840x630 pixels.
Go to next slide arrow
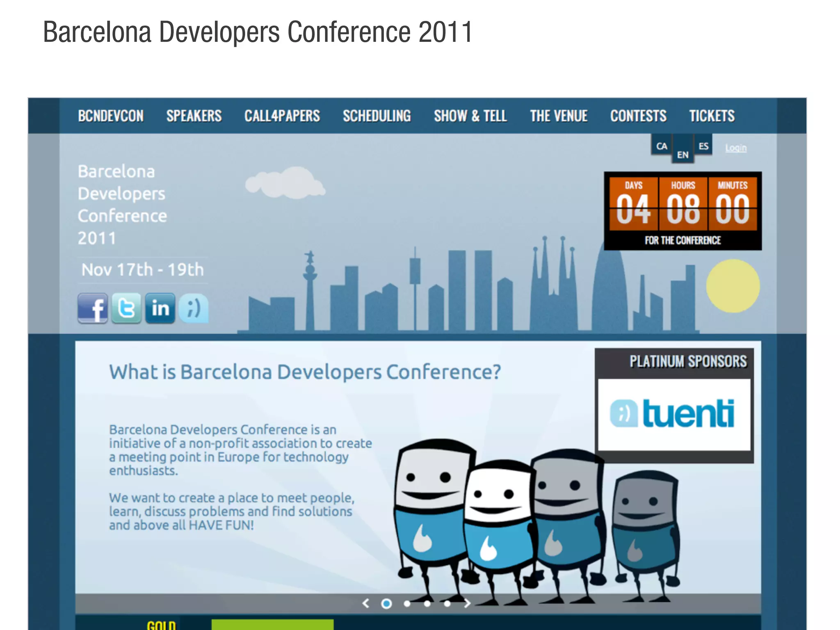coord(467,603)
